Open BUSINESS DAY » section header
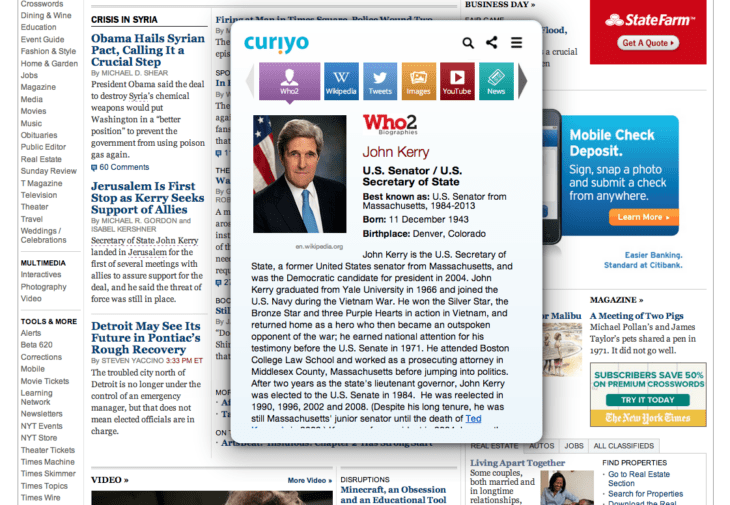Screen dimensions: 730x505 (500, 4)
